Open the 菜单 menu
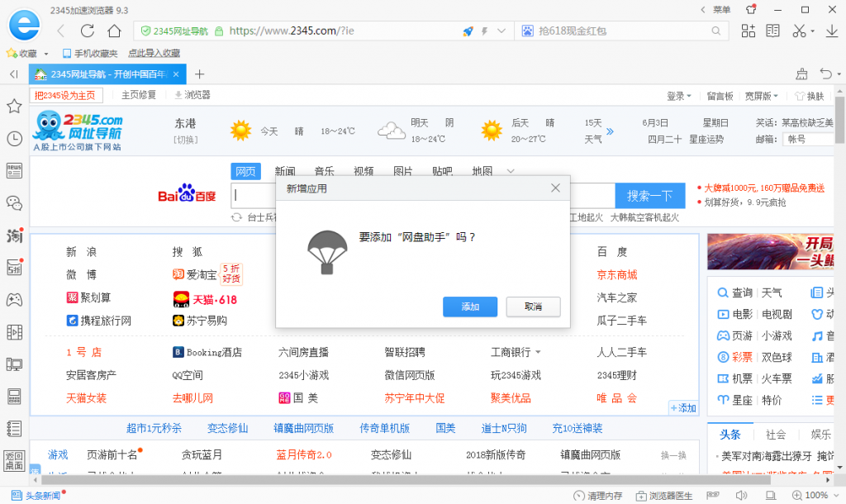 [721, 10]
